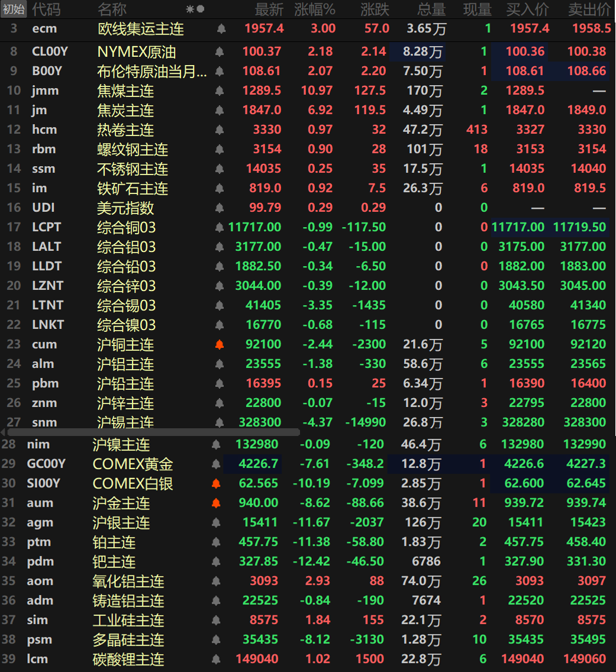Select the 初始 tab
Image resolution: width=616 pixels, height=672 pixels.
click(x=14, y=9)
